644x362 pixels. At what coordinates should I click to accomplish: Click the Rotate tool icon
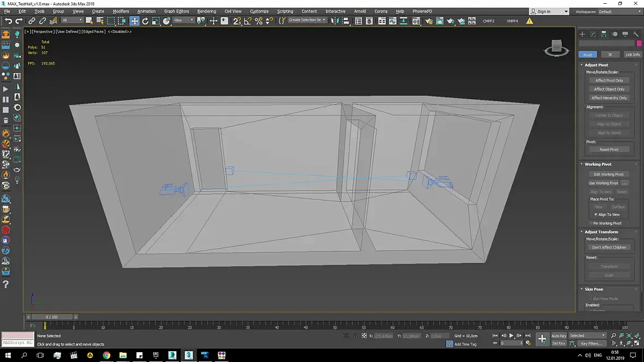click(x=145, y=21)
